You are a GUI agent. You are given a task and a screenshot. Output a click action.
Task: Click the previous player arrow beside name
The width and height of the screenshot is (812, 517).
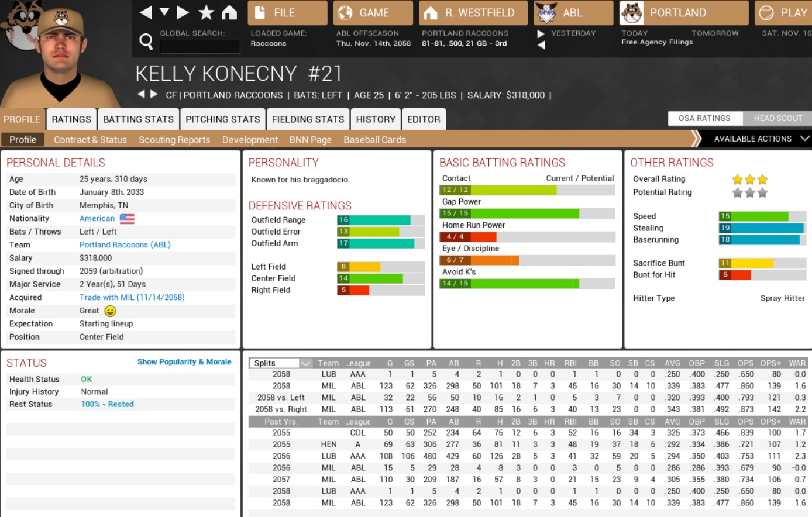pyautogui.click(x=141, y=94)
